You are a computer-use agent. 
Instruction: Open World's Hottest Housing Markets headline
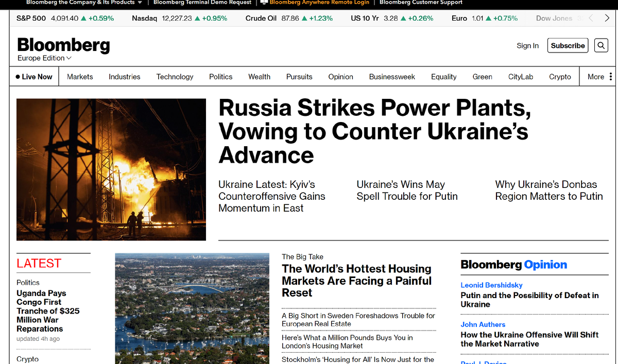tap(356, 281)
